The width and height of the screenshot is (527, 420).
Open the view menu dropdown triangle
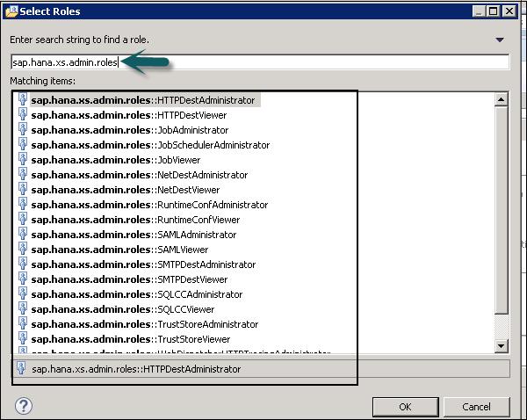(500, 40)
